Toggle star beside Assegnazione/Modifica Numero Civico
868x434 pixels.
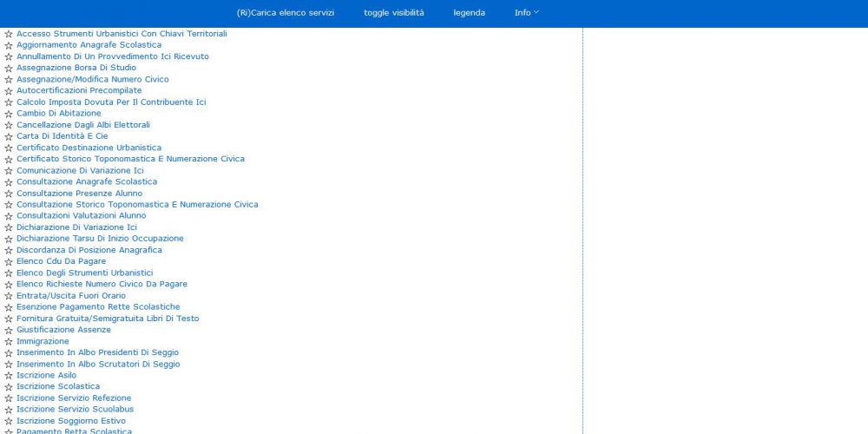tap(9, 80)
